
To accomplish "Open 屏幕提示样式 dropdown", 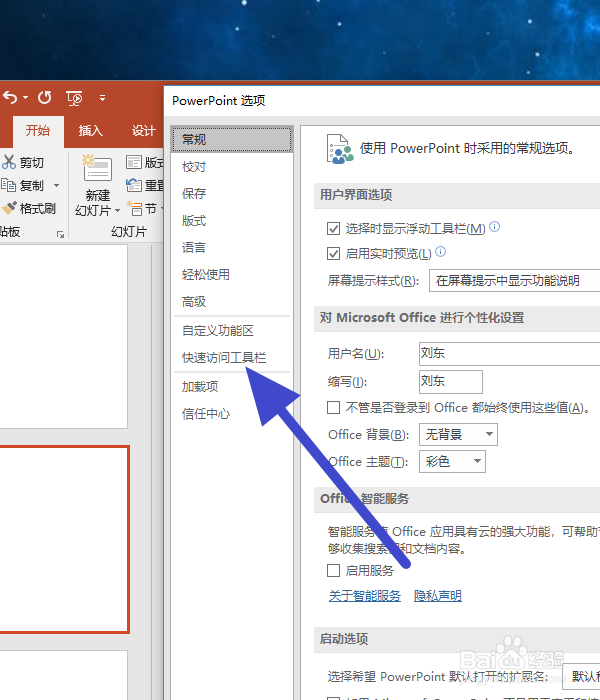I will pyautogui.click(x=514, y=280).
